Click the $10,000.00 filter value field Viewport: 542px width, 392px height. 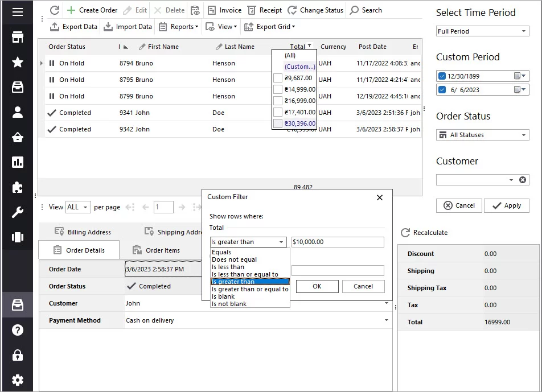pyautogui.click(x=337, y=242)
